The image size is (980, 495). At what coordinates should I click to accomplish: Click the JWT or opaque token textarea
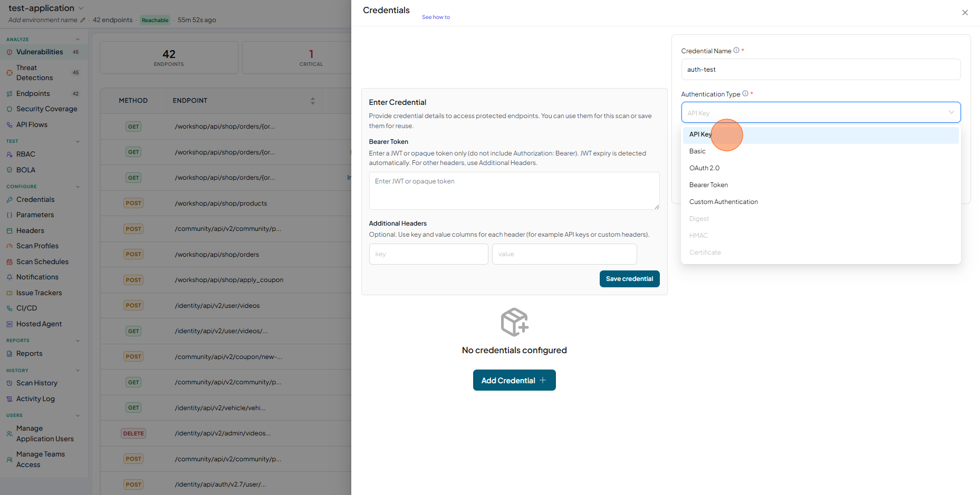[514, 191]
